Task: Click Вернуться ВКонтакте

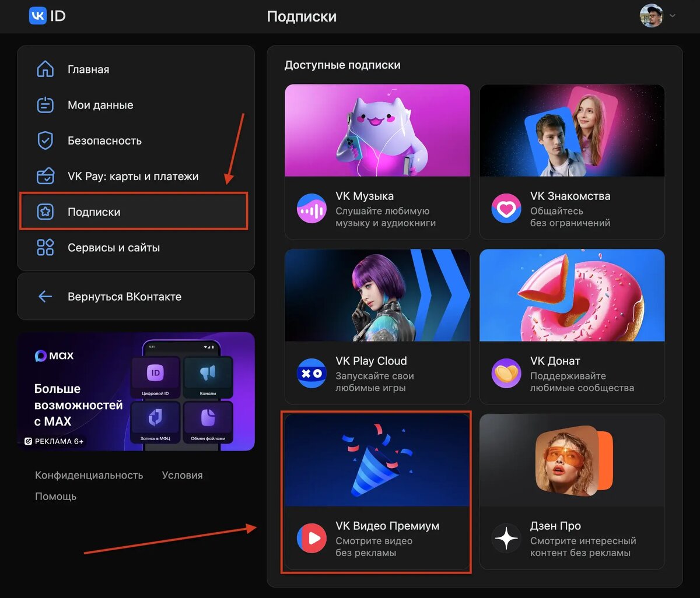Action: pos(135,297)
